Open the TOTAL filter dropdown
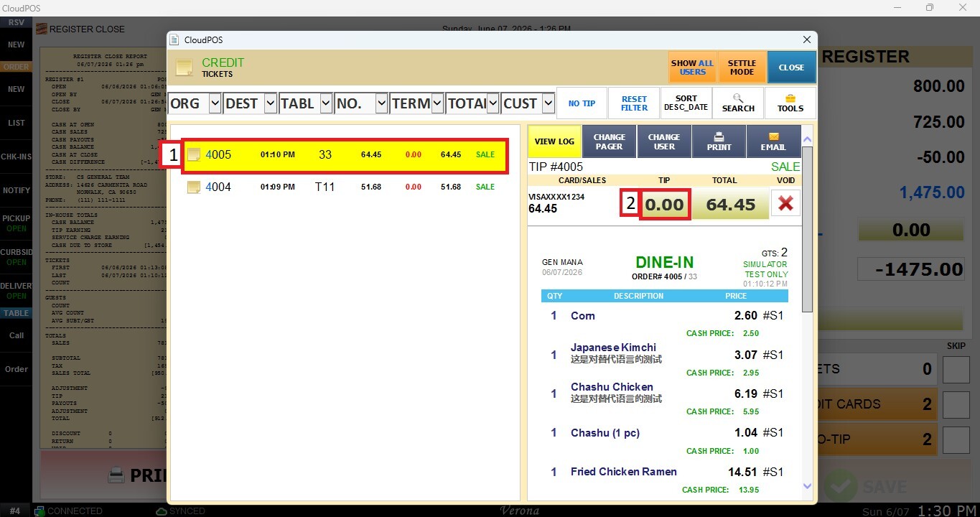 point(493,103)
